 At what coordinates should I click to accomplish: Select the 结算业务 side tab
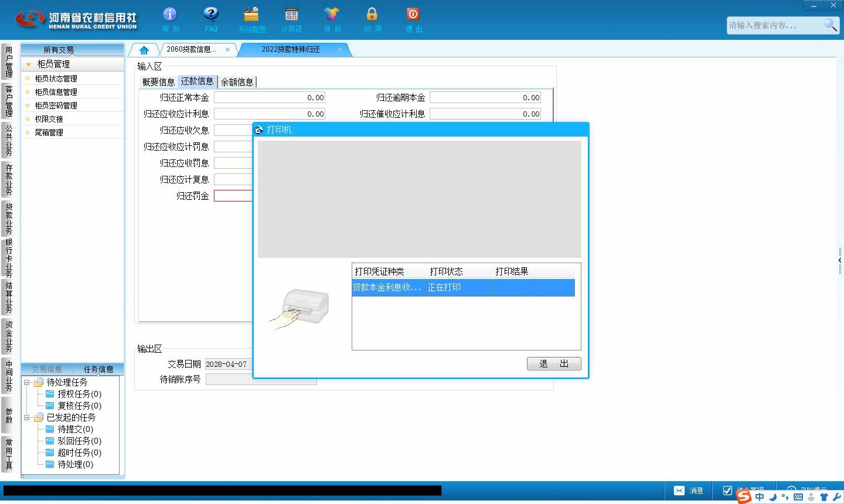[x=8, y=297]
